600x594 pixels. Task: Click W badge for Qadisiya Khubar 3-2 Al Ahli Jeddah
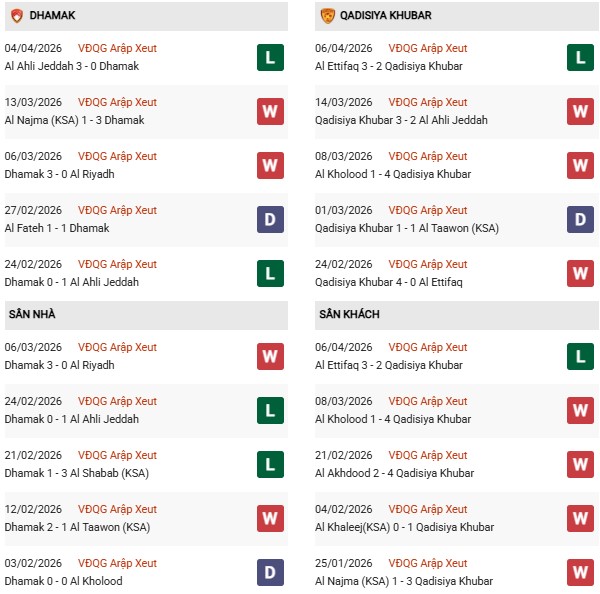pyautogui.click(x=580, y=111)
